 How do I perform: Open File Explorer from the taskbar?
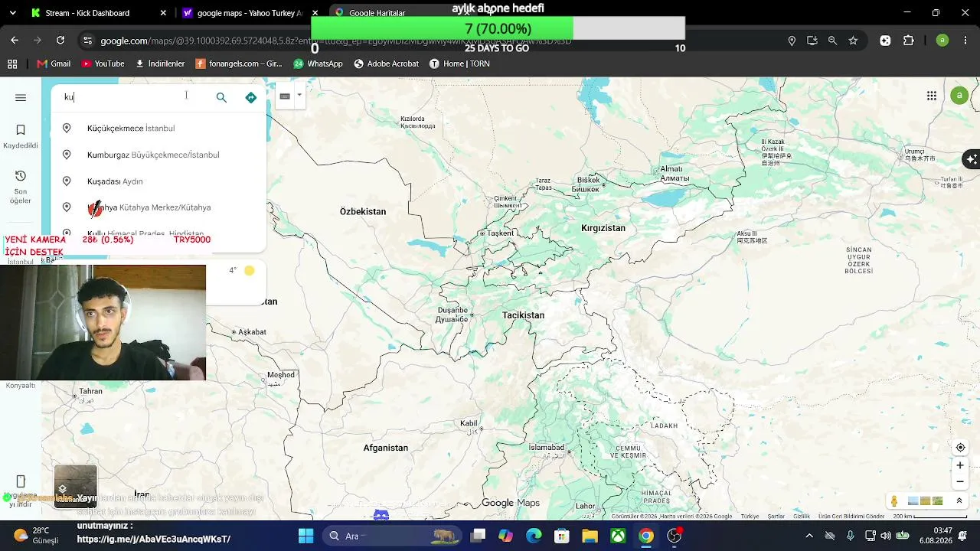(x=590, y=536)
